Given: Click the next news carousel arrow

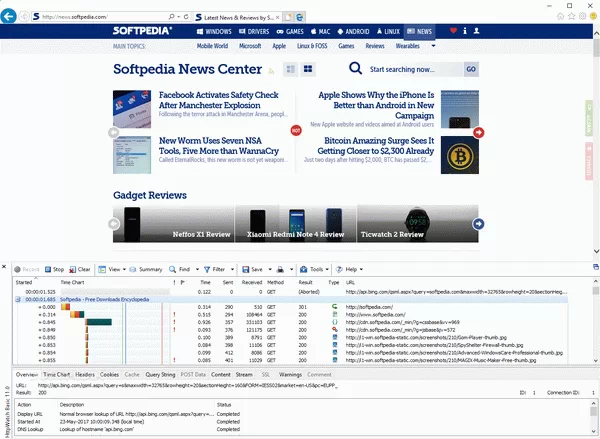Looking at the screenshot, I should [x=479, y=132].
